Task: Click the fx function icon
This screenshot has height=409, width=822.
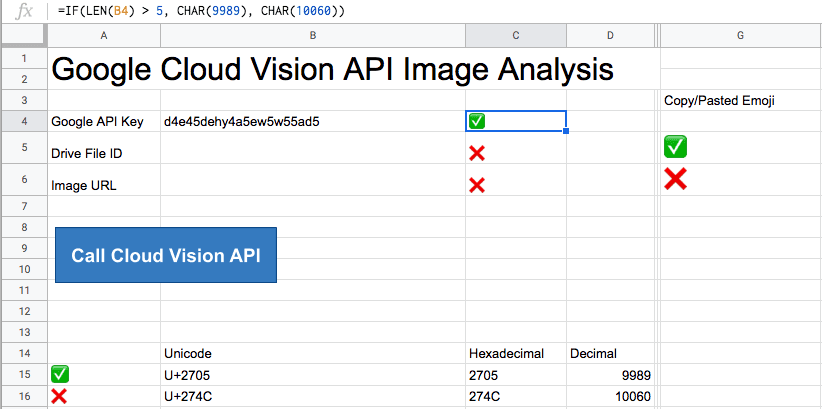Action: click(x=24, y=11)
